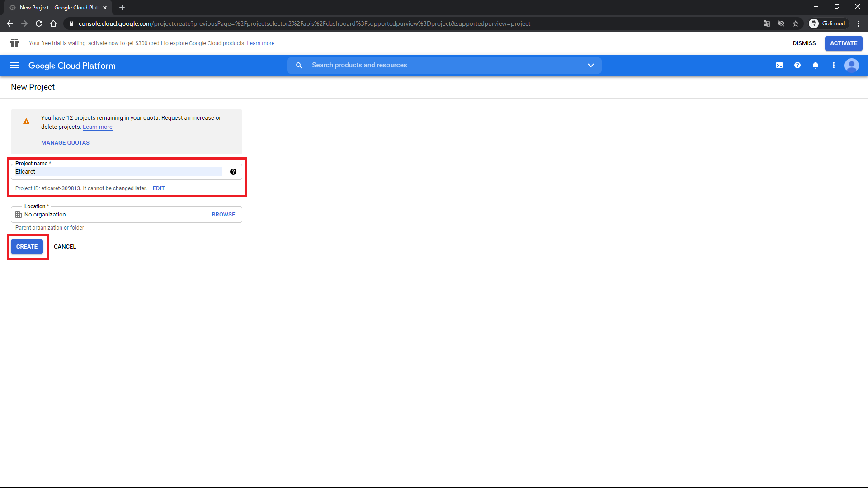Viewport: 868px width, 488px height.
Task: Click the CREATE button
Action: [x=27, y=247]
